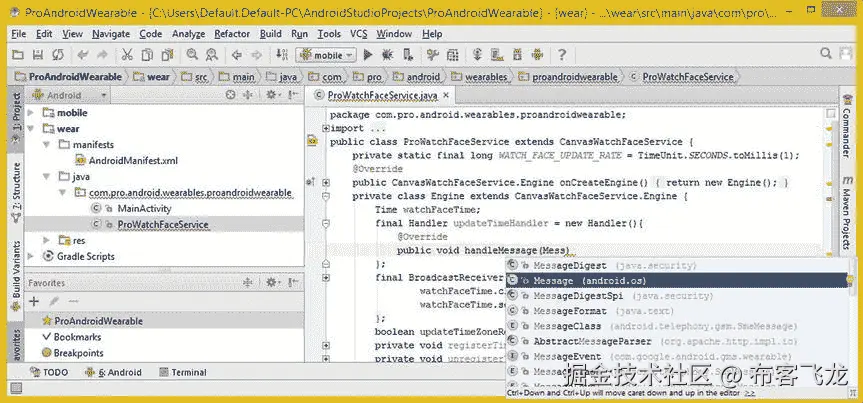The height and width of the screenshot is (403, 863).
Task: Expand folded onCreateEngine method
Action: [326, 182]
